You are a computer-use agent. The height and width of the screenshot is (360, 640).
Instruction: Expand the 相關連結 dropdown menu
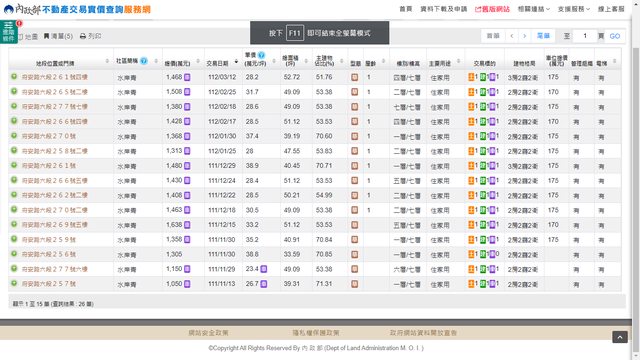coord(533,9)
